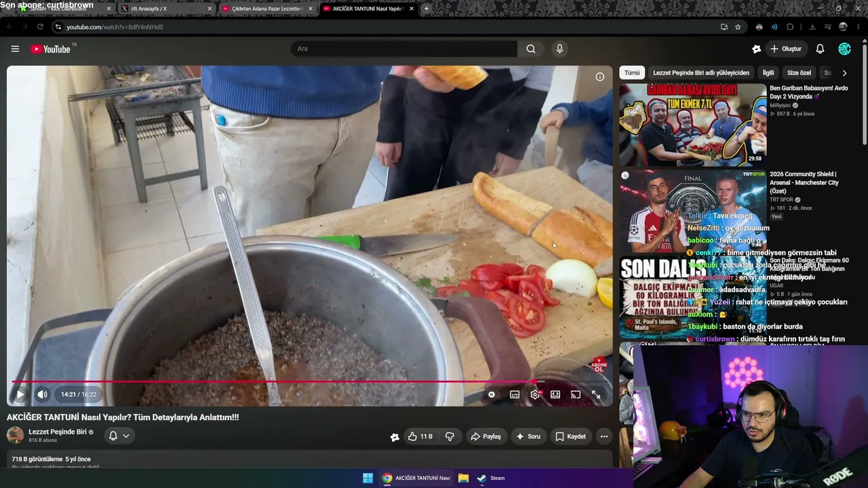Open File Explorer from the taskbar
This screenshot has width=868, height=488.
(463, 478)
